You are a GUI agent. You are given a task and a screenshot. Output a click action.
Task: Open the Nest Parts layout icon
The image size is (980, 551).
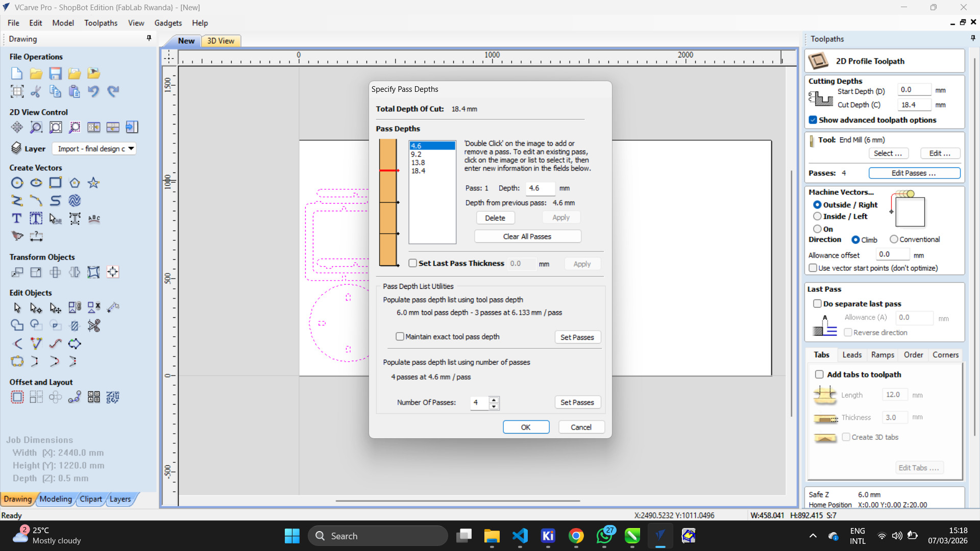(113, 397)
